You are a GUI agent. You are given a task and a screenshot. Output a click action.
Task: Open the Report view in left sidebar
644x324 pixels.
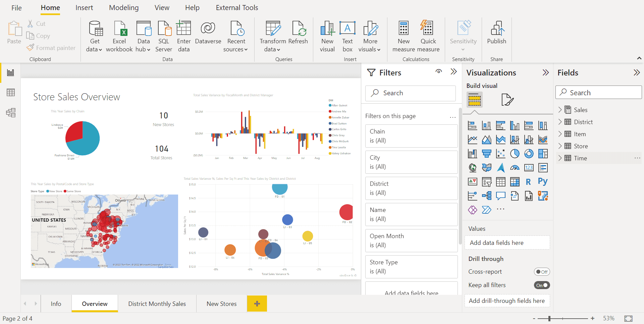click(x=10, y=72)
